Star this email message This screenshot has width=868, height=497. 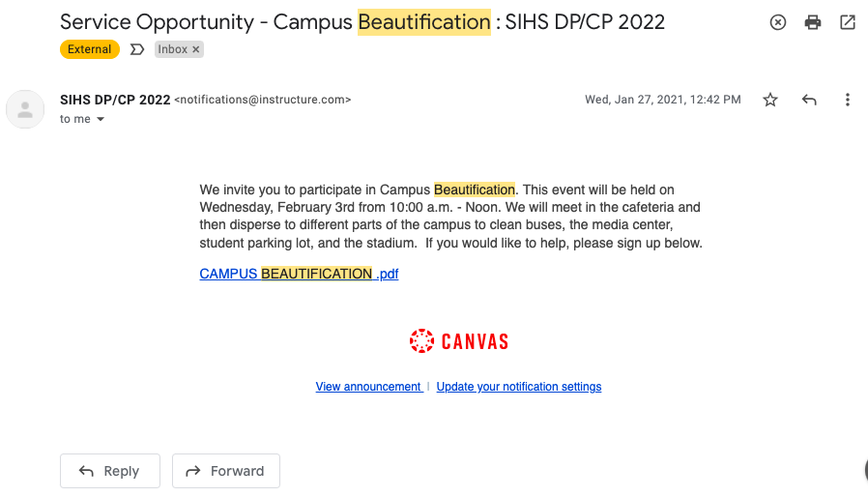(770, 100)
